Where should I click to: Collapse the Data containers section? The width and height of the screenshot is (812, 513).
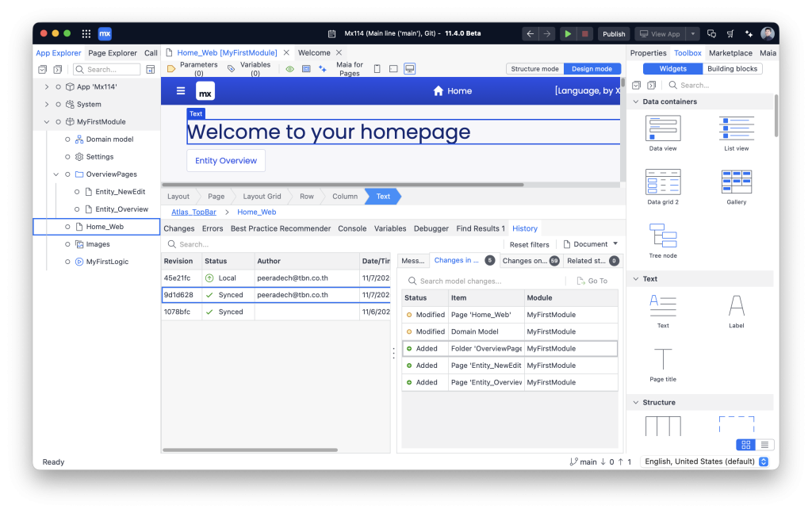click(634, 101)
